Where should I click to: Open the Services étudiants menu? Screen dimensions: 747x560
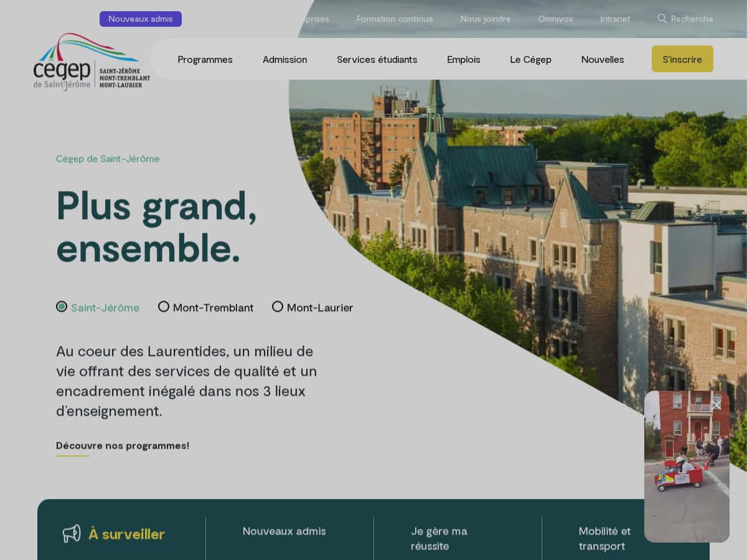[377, 60]
